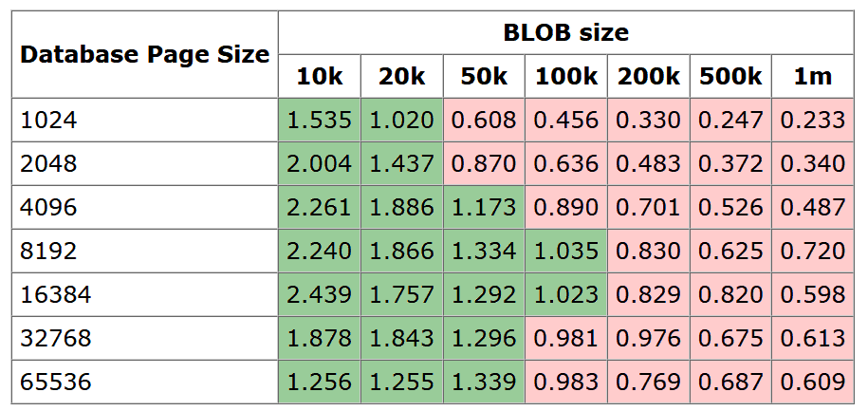The image size is (868, 411).
Task: Select the cell showing 0.976
Action: coord(649,339)
